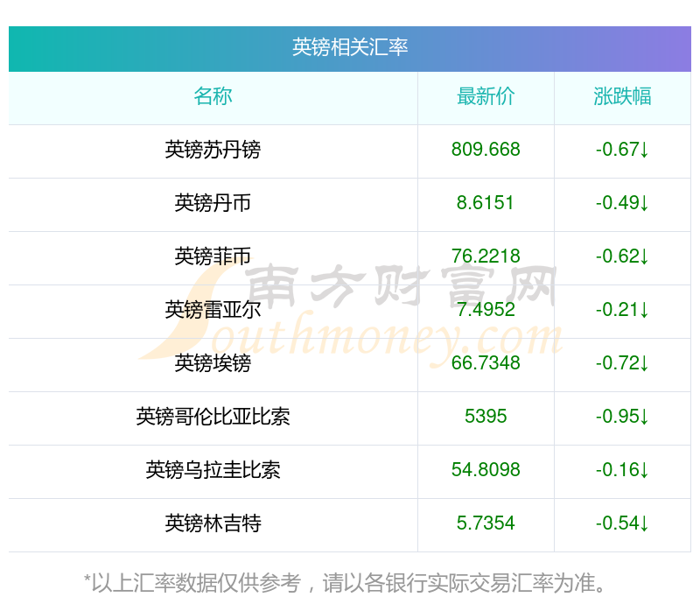Open the 英镑丹币 currency pair name
Image resolution: width=700 pixels, height=611 pixels.
(213, 203)
